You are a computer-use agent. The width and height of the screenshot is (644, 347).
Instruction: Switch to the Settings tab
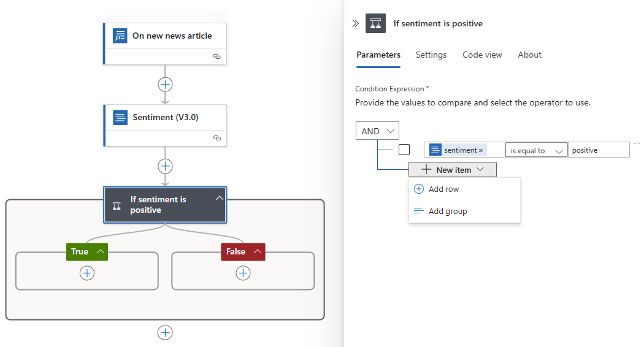[431, 55]
